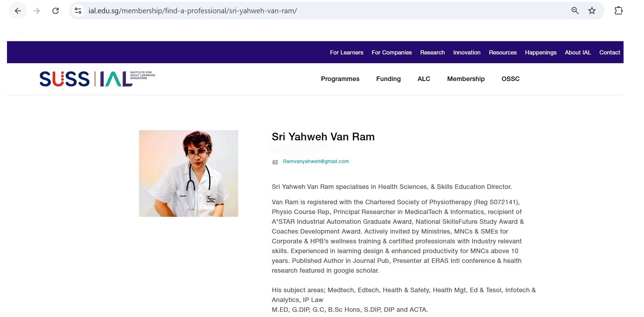644x317 pixels.
Task: Click the Ramvanyahweh@gmail.com email link
Action: [316, 161]
